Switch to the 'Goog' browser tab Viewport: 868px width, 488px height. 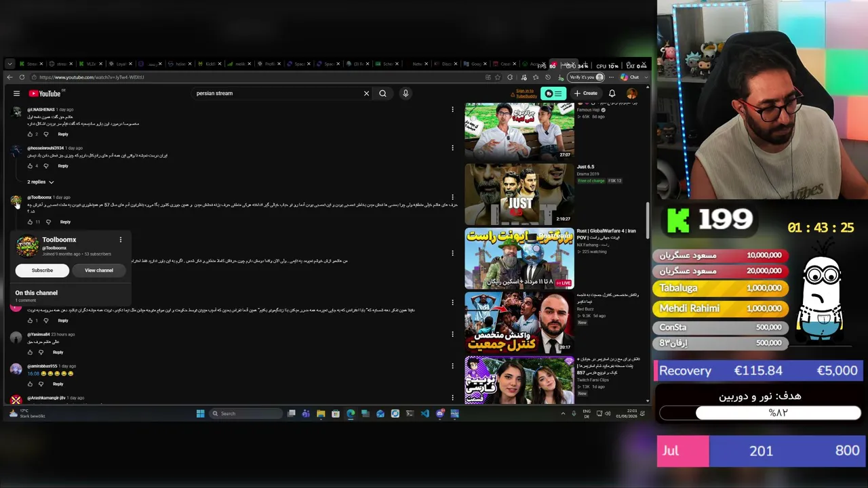point(475,64)
